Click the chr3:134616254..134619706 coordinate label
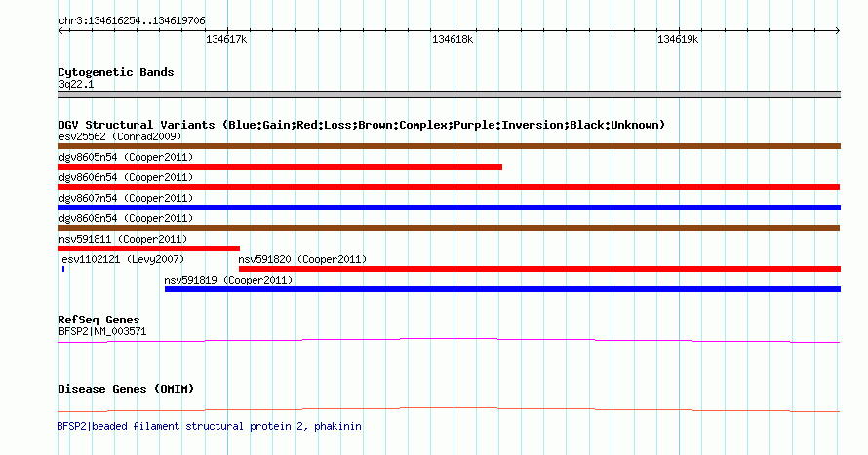 [x=132, y=21]
